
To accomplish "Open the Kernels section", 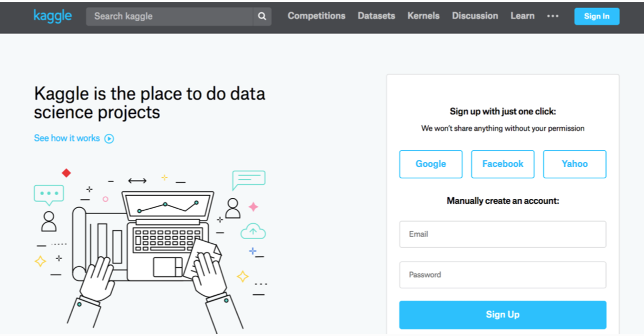I will pos(423,16).
